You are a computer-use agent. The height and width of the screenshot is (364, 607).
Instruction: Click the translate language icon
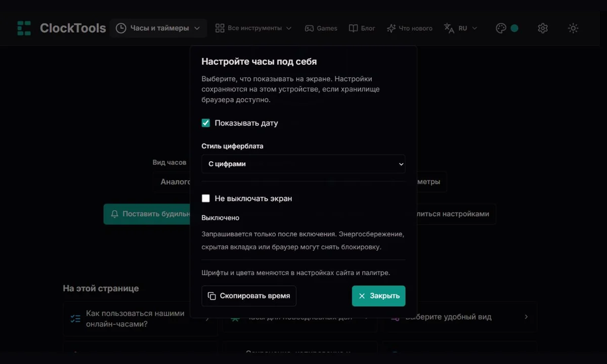point(449,28)
